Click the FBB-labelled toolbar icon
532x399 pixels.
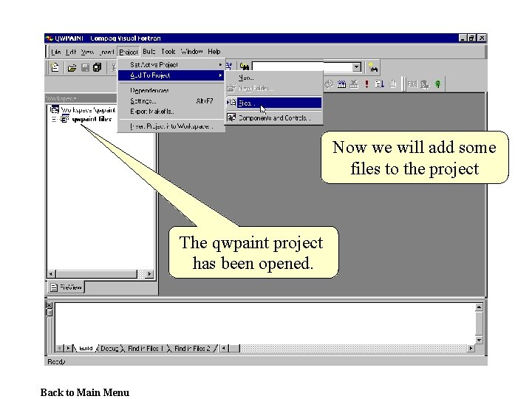412,83
